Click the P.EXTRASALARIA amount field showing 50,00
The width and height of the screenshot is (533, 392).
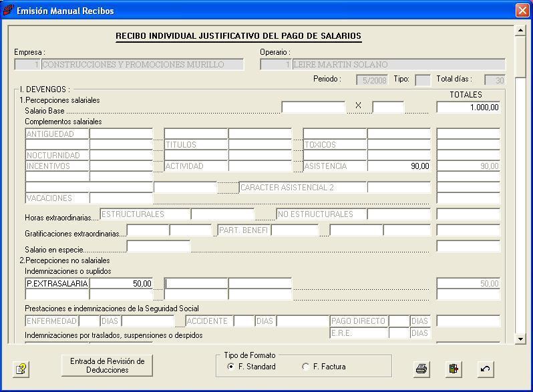[x=121, y=284]
